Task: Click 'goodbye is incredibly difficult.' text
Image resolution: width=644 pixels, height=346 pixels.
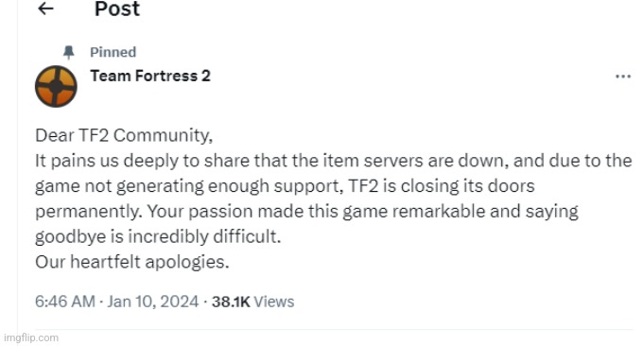Action: (x=158, y=237)
